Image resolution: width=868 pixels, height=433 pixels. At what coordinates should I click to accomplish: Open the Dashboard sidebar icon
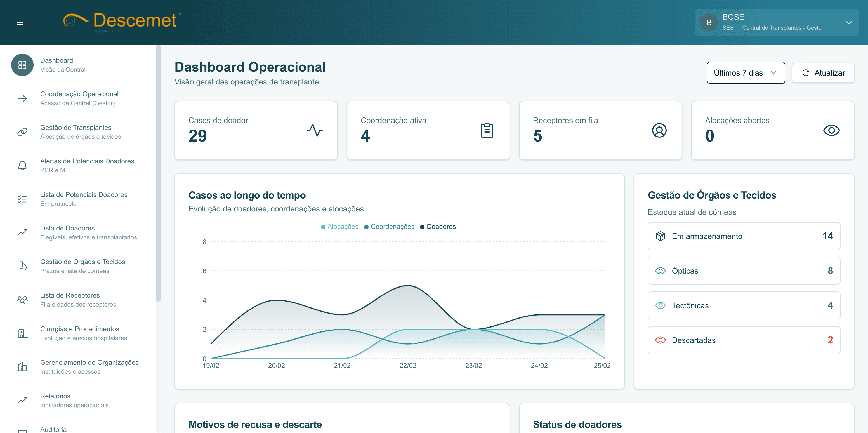[x=22, y=65]
